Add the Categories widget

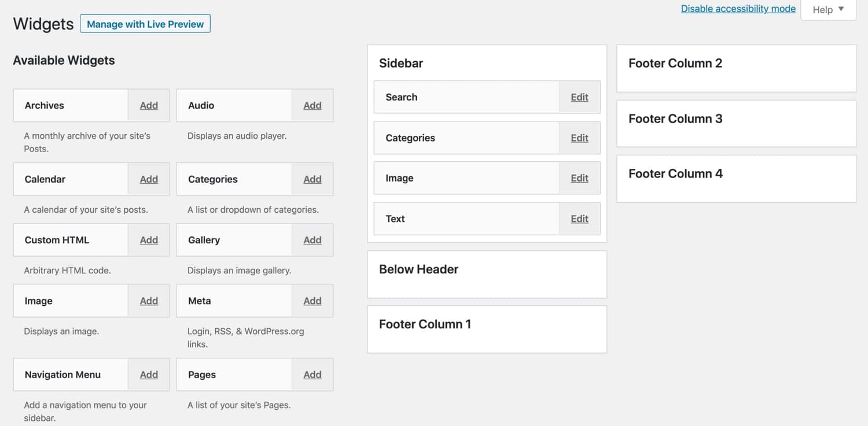[312, 179]
